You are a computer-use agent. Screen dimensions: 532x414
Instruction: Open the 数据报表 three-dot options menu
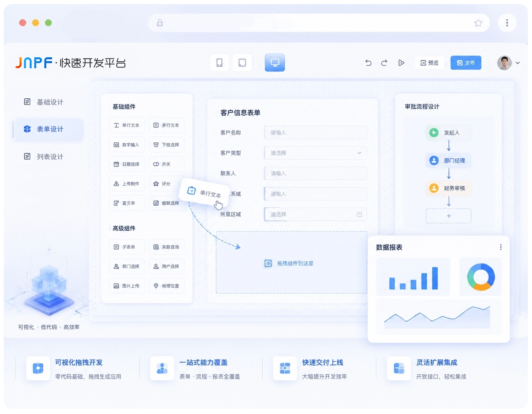coord(501,247)
